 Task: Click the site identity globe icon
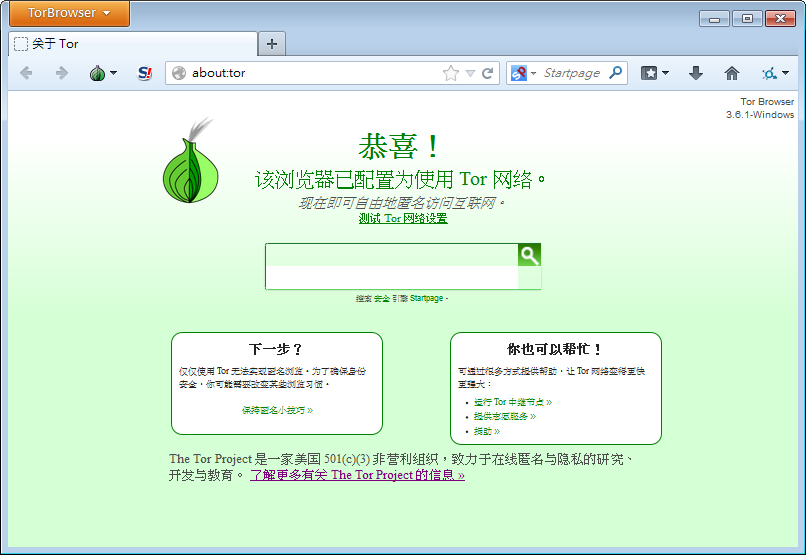pos(179,73)
